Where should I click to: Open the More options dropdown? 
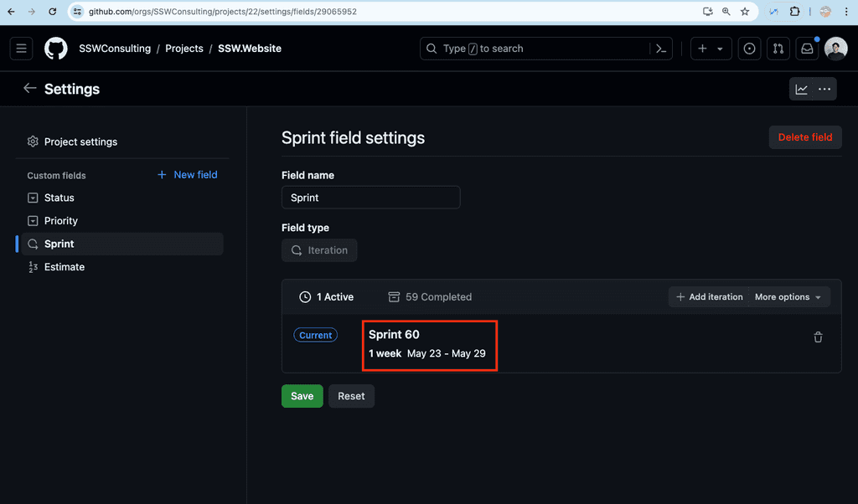pos(786,296)
